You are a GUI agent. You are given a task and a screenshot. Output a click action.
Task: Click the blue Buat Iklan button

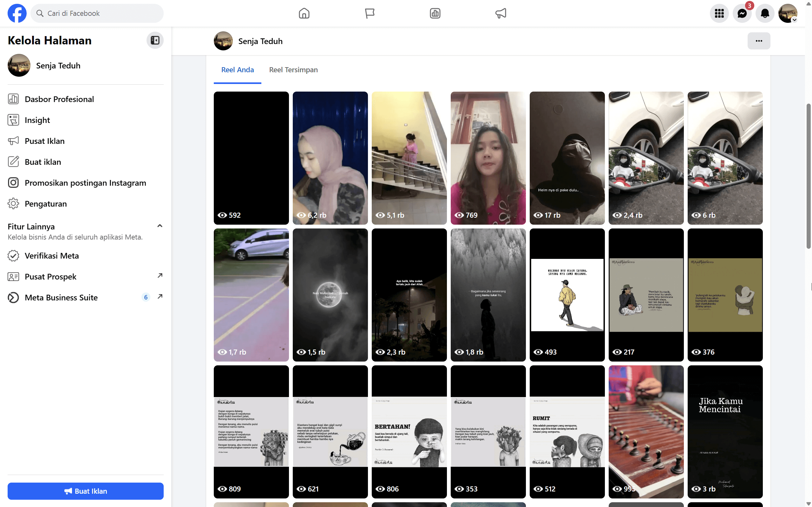[85, 491]
